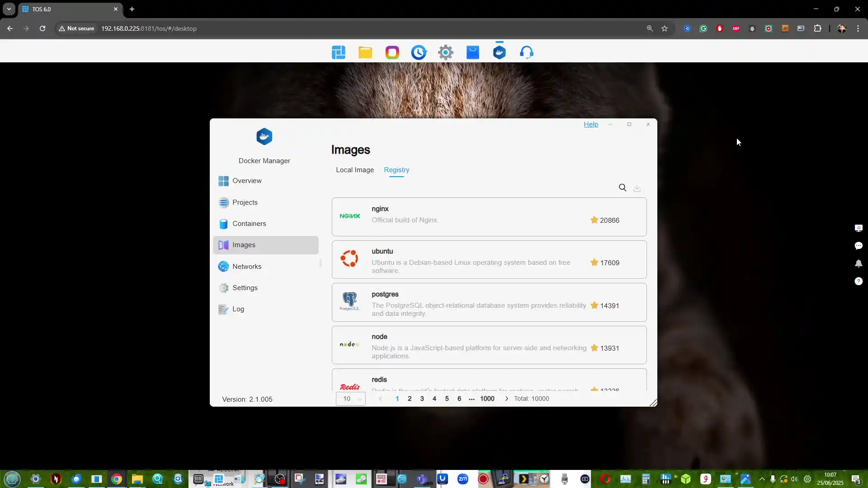Click the ubuntu logo thumbnail
The width and height of the screenshot is (868, 488).
pyautogui.click(x=349, y=258)
